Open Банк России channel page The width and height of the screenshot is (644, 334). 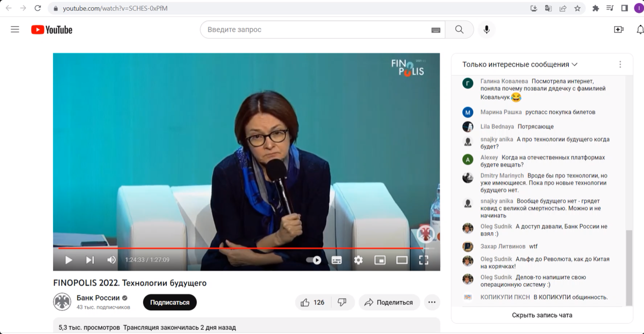pyautogui.click(x=98, y=297)
